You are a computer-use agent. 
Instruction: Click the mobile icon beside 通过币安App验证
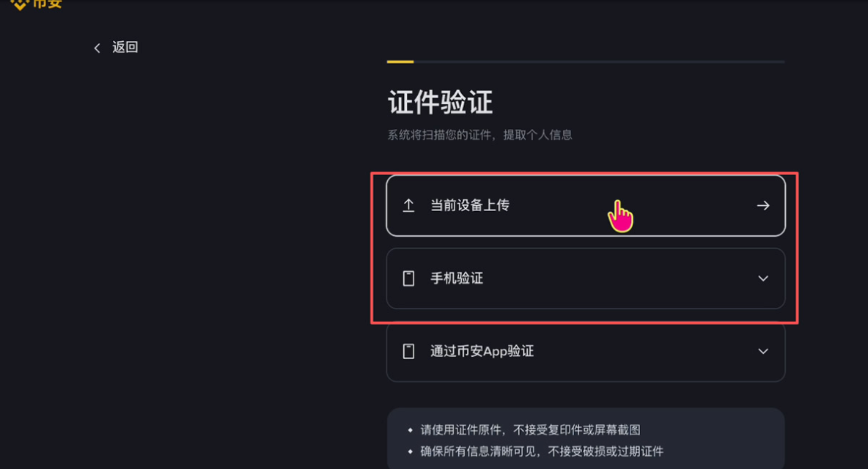(x=408, y=351)
